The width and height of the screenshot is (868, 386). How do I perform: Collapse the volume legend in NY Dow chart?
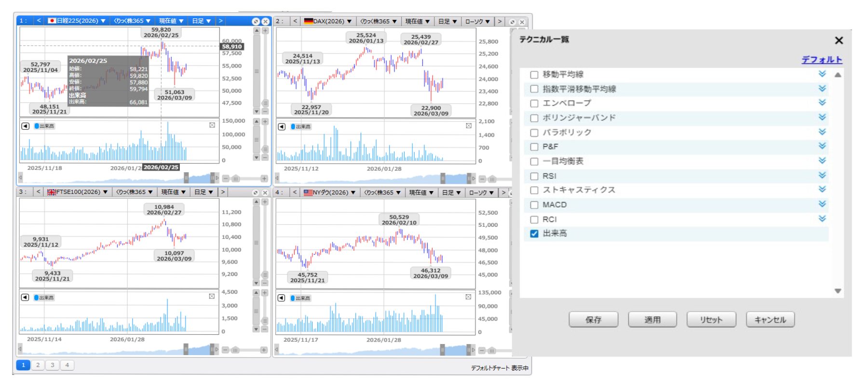(x=282, y=298)
